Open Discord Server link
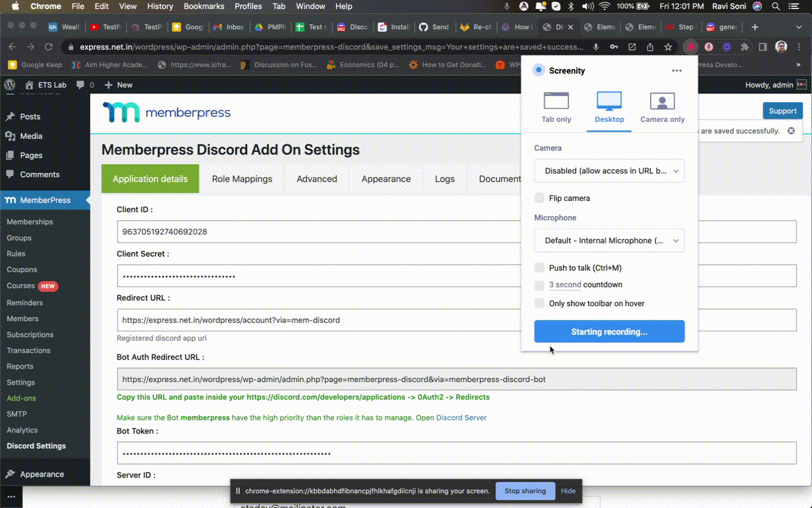 click(461, 418)
